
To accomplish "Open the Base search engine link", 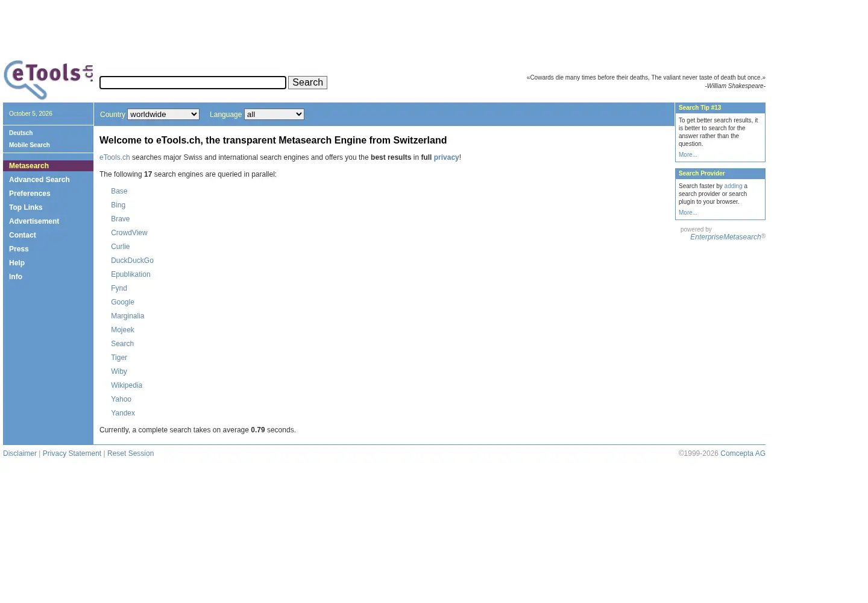I will coord(119,191).
